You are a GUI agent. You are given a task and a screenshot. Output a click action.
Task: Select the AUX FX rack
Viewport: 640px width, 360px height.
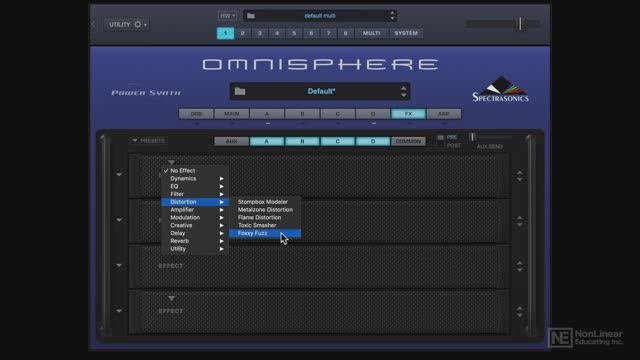click(x=231, y=141)
